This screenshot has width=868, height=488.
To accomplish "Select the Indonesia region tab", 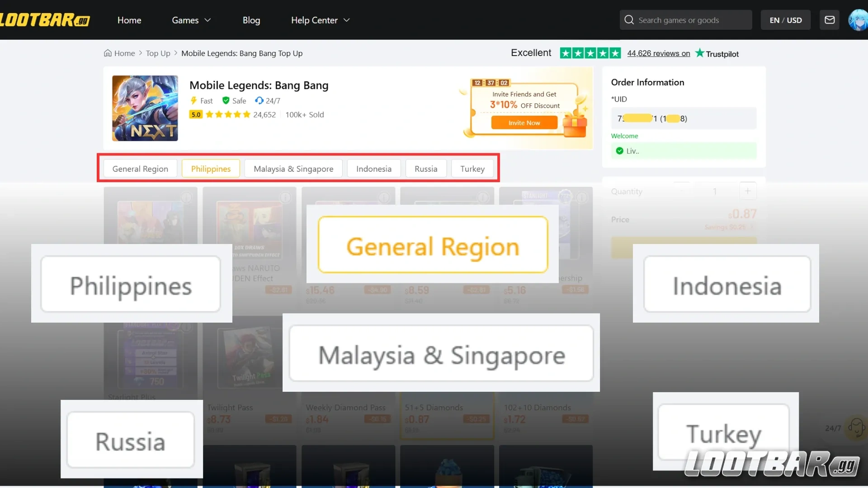I will [374, 169].
